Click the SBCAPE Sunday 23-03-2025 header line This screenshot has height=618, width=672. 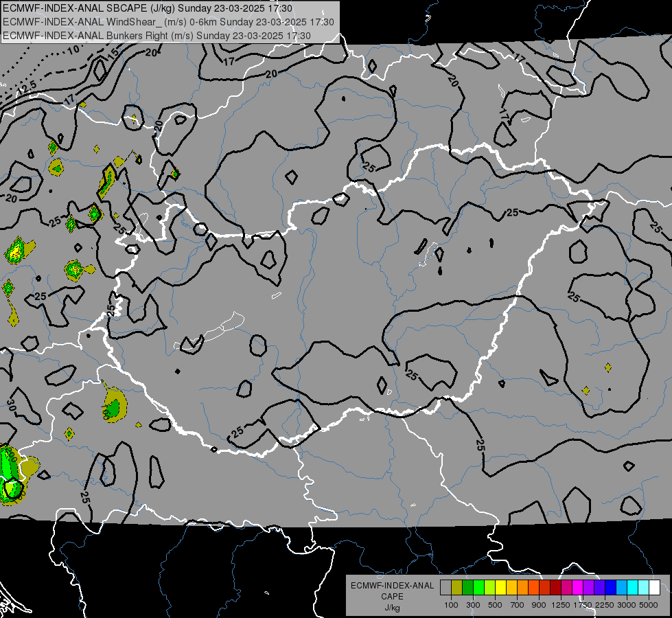tap(148, 8)
